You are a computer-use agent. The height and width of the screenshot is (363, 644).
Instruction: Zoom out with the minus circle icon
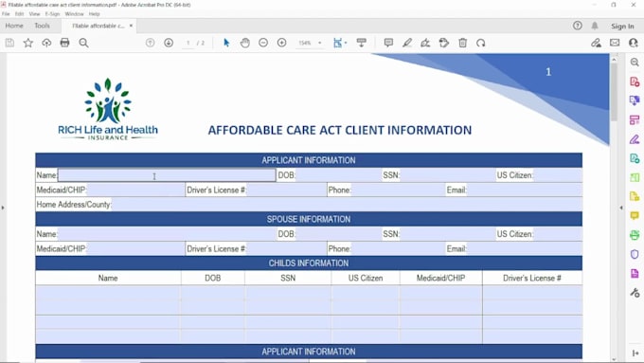pyautogui.click(x=263, y=43)
